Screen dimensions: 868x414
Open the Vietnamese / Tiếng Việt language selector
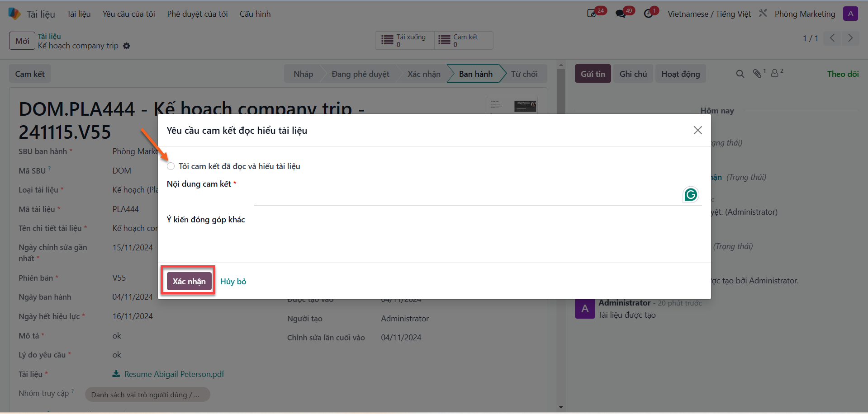[x=709, y=14]
